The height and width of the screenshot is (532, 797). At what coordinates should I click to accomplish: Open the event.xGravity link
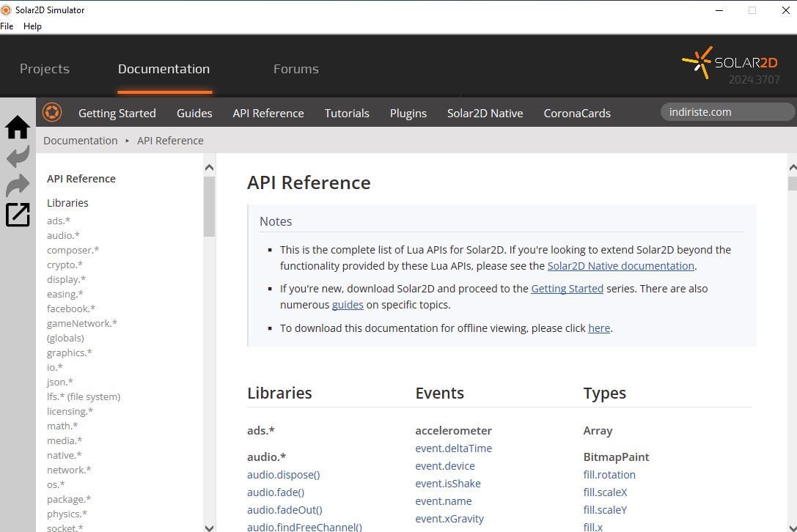coord(449,519)
